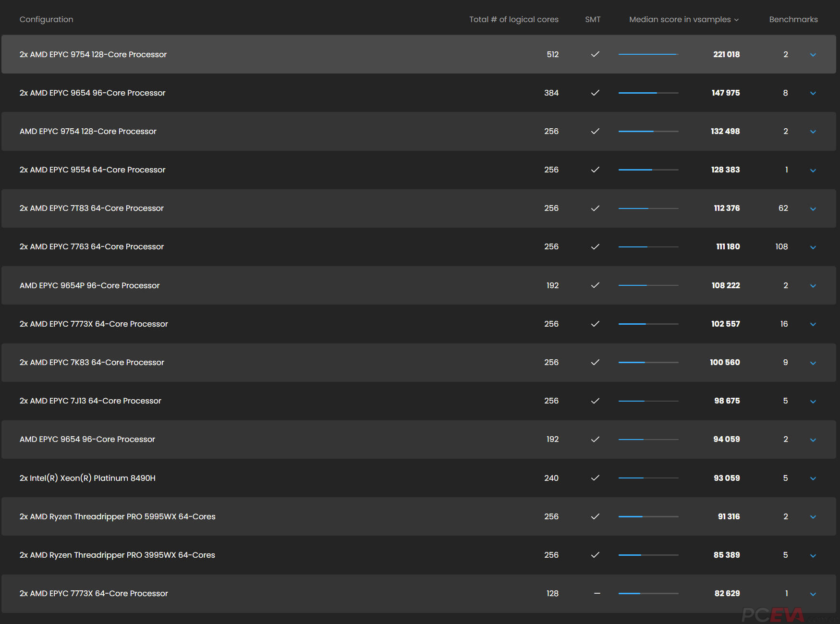
Task: Sort by Total # of logical cores column
Action: pyautogui.click(x=513, y=19)
